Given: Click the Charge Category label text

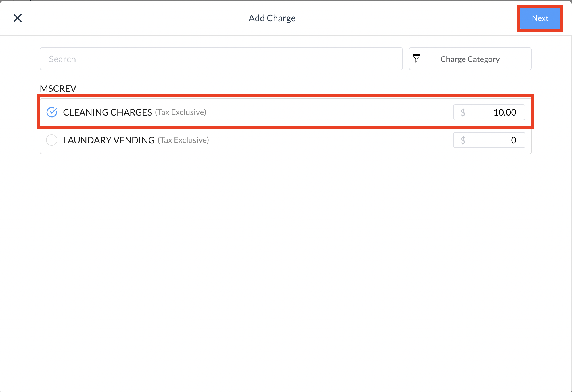Looking at the screenshot, I should pyautogui.click(x=470, y=59).
